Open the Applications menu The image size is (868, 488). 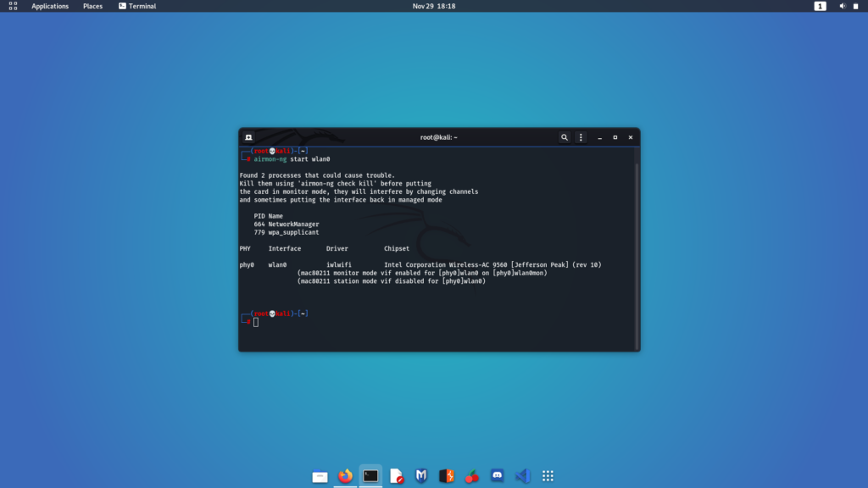point(50,6)
